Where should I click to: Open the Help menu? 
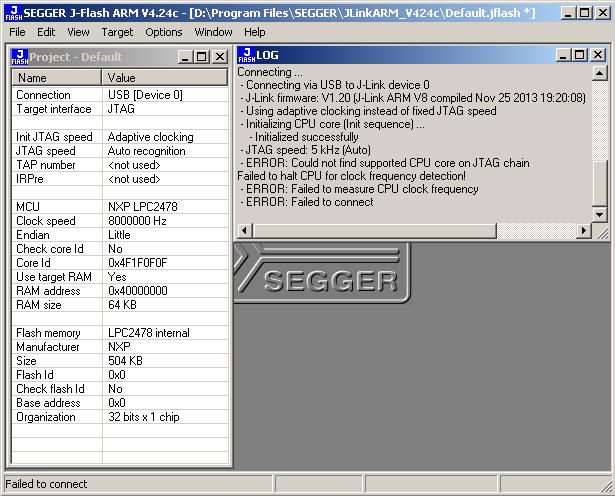pyautogui.click(x=255, y=32)
